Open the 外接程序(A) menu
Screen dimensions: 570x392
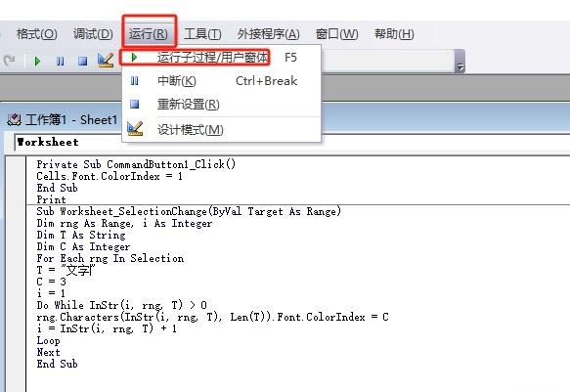tap(268, 34)
